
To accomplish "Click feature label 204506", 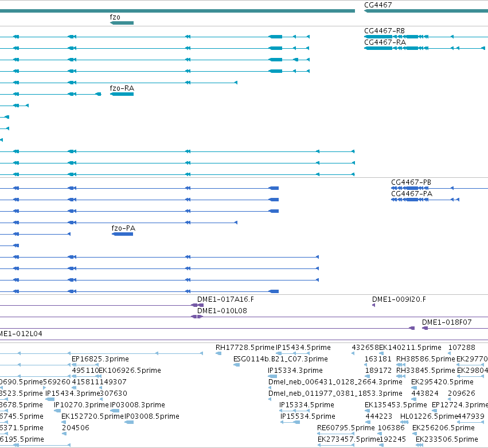I will 76,428.
